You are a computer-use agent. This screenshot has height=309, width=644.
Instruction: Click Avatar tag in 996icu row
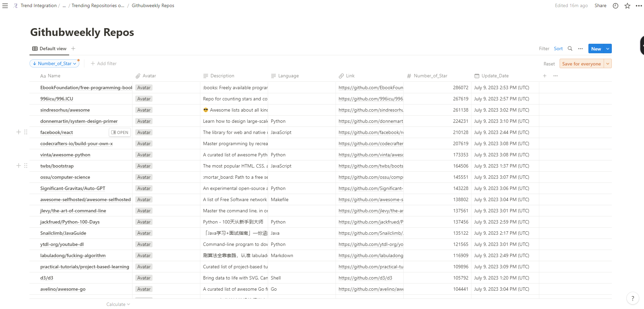(144, 99)
